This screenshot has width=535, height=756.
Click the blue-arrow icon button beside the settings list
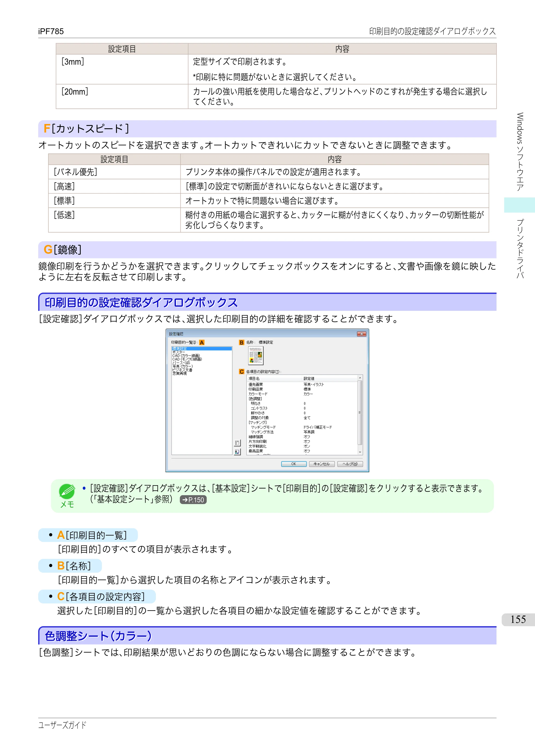[237, 452]
